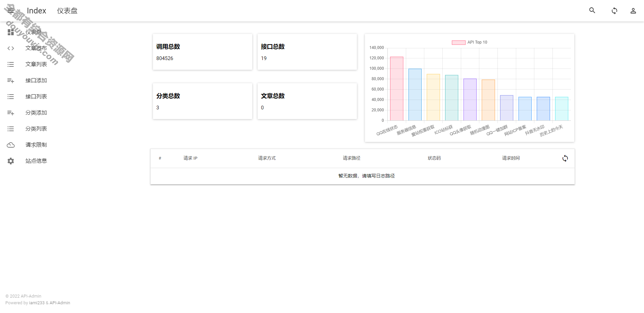Click the 请求方式 column header
644x313 pixels.
point(267,158)
